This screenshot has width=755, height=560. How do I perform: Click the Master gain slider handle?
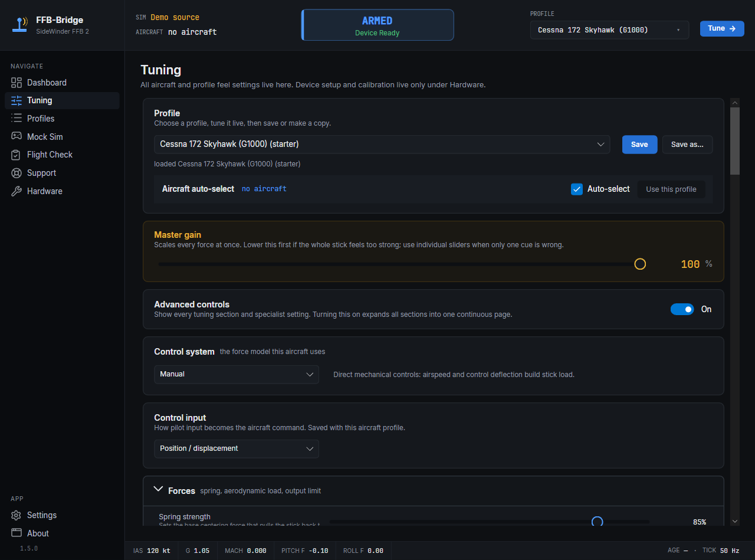click(x=640, y=264)
